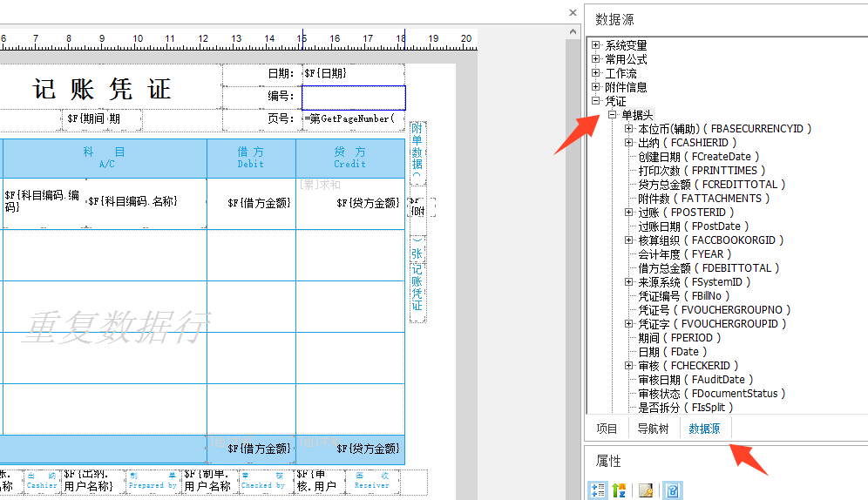The image size is (868, 500).
Task: Select the $F{期间}期 field
Action: (x=101, y=119)
